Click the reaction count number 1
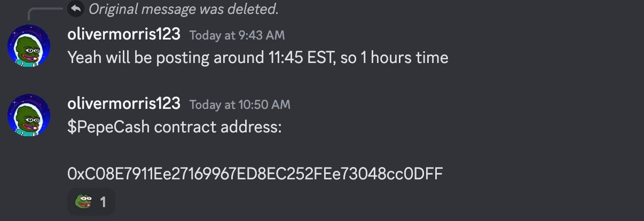644x221 pixels. pos(103,202)
